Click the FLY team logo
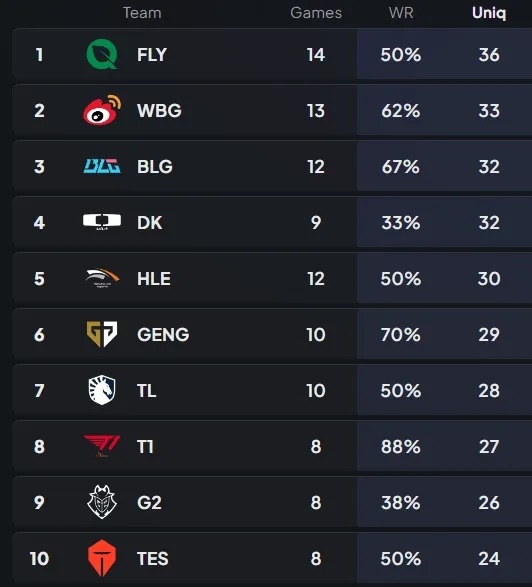 pyautogui.click(x=102, y=54)
